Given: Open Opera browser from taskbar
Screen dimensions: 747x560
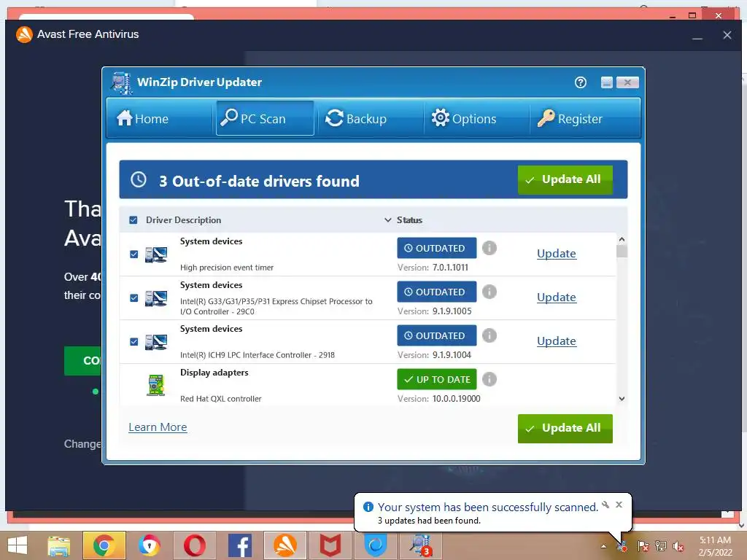Looking at the screenshot, I should (x=194, y=545).
